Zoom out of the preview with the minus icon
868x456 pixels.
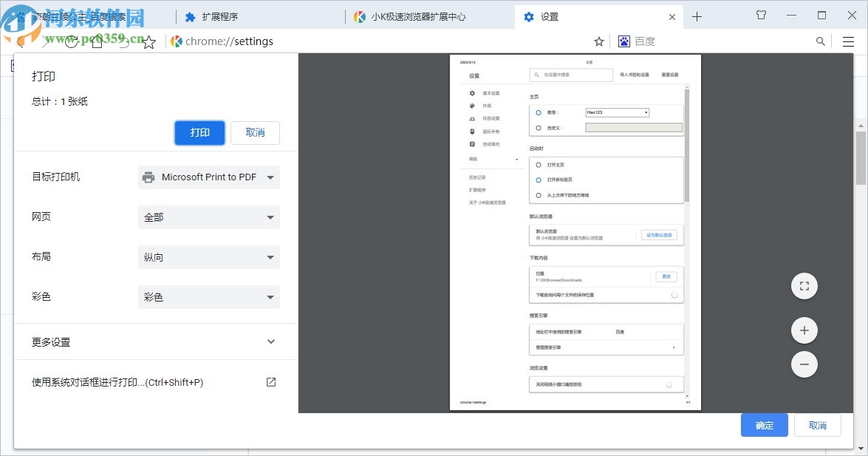point(804,364)
